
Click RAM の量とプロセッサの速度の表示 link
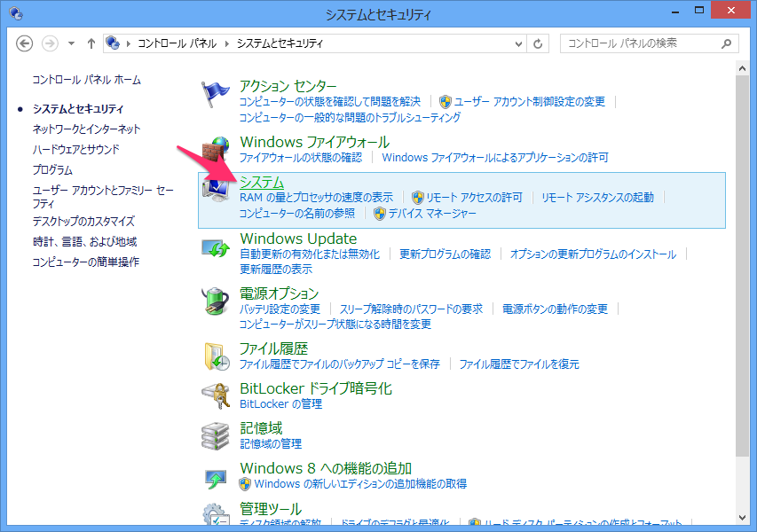click(316, 197)
